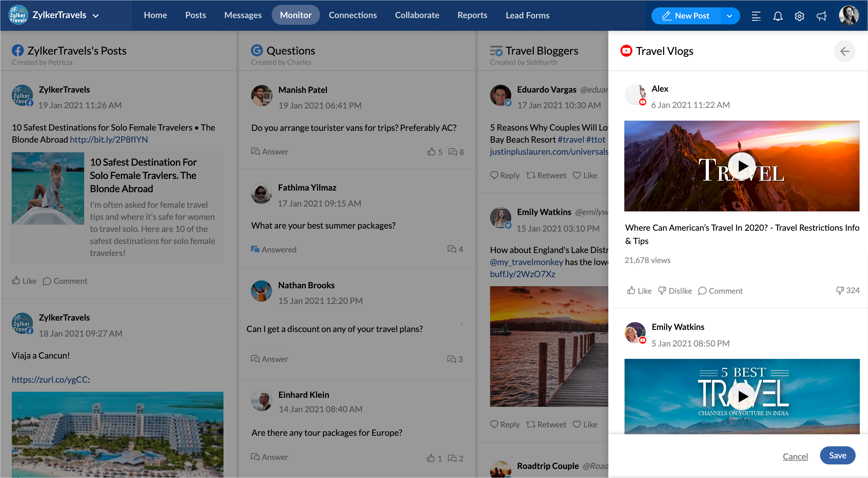
Task: Open the hamburger list menu icon
Action: (756, 16)
